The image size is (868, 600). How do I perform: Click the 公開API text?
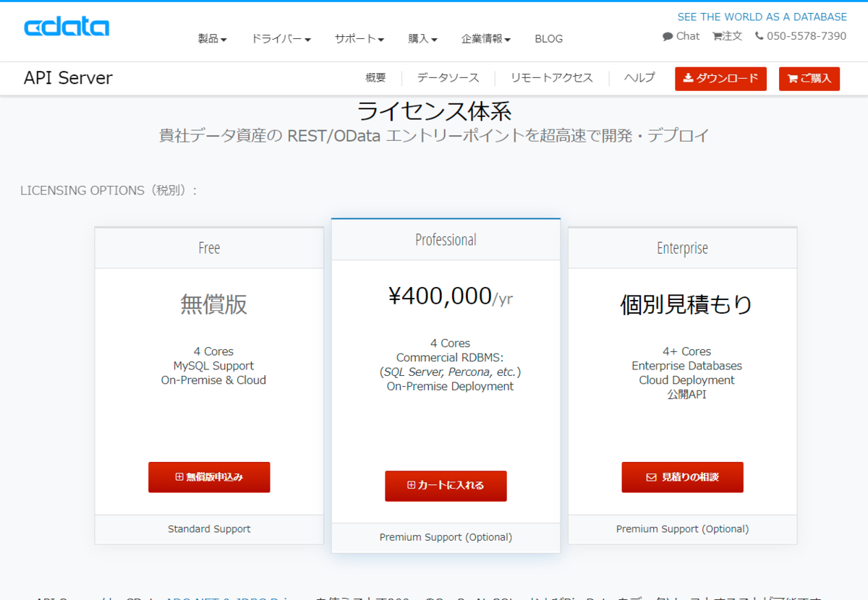click(x=686, y=395)
